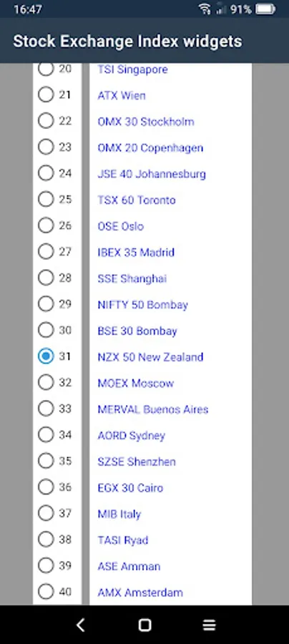This screenshot has height=644, width=289.
Task: Open the SSE Shanghai link
Action: point(132,278)
